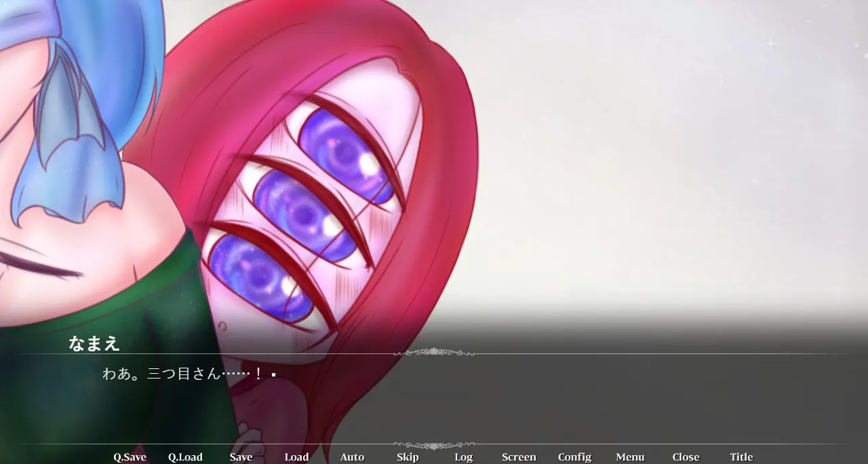The width and height of the screenshot is (868, 464).
Task: Open the Config settings
Action: coord(574,457)
